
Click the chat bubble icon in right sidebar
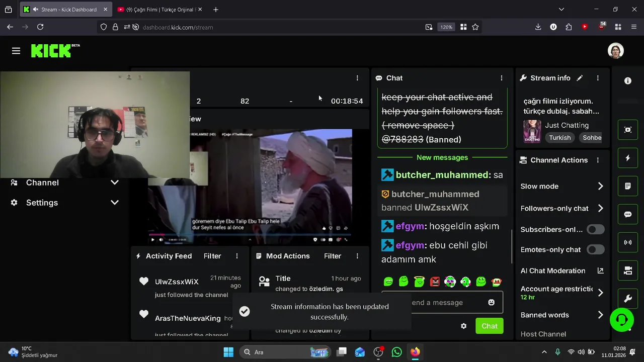628,214
